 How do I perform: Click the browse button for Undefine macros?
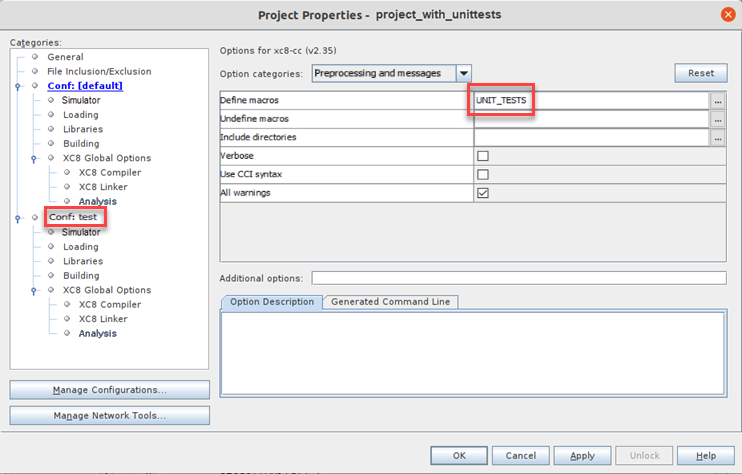pos(717,119)
